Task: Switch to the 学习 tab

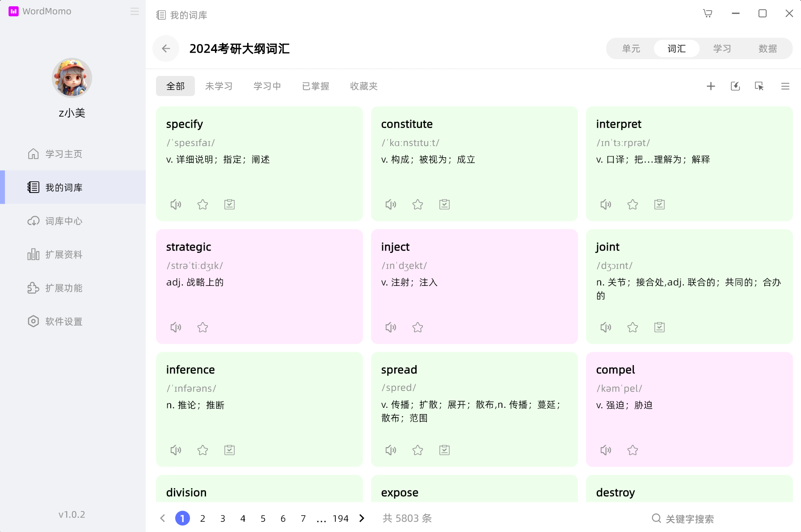Action: 722,49
